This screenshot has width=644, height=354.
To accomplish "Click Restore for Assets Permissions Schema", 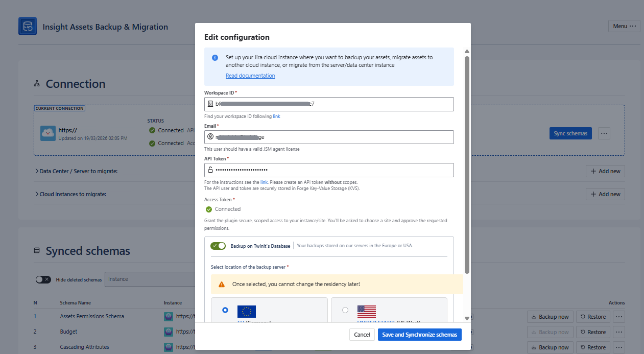I will [x=593, y=317].
